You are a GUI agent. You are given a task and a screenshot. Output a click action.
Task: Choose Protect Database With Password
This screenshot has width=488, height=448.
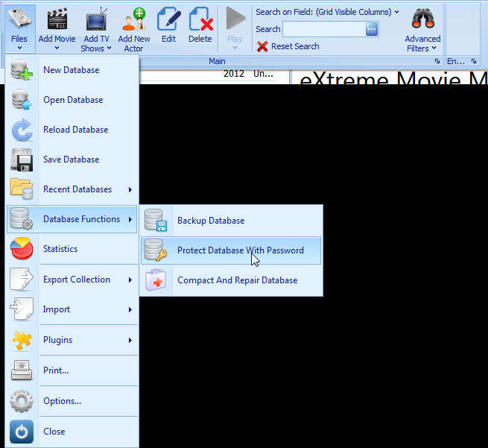240,250
